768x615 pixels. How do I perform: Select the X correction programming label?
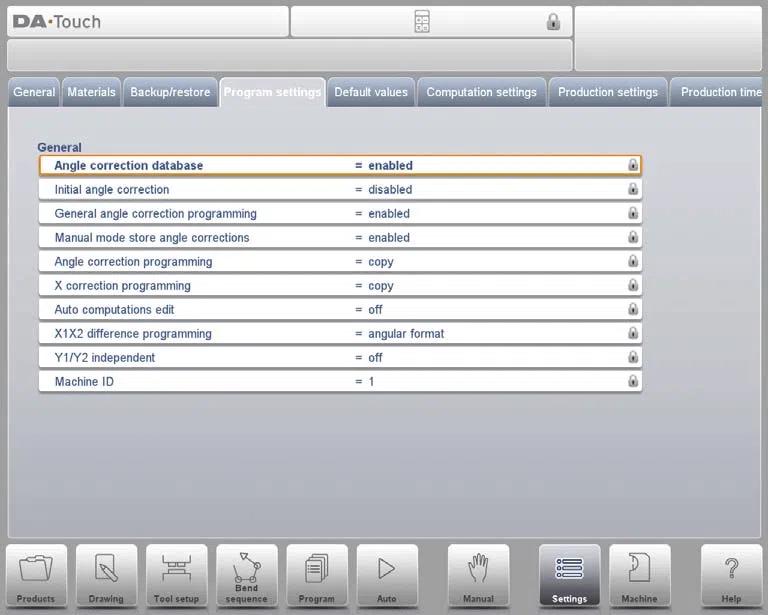pos(122,285)
